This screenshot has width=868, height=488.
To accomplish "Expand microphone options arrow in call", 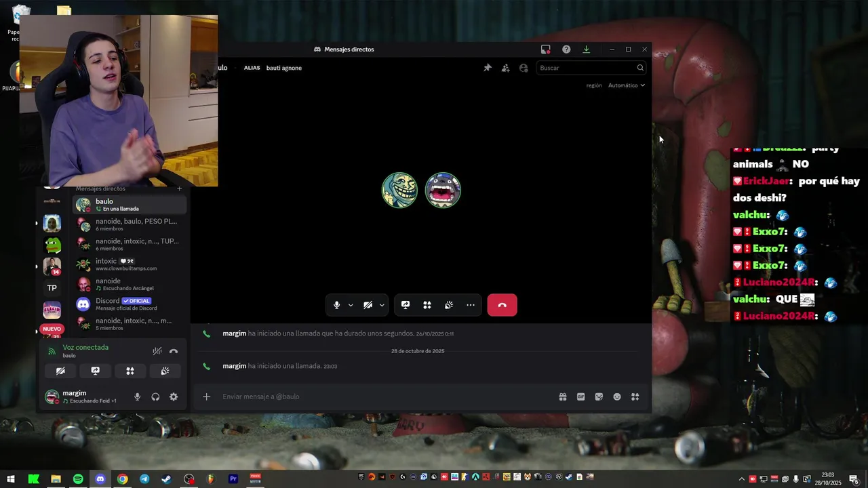I will pyautogui.click(x=351, y=305).
